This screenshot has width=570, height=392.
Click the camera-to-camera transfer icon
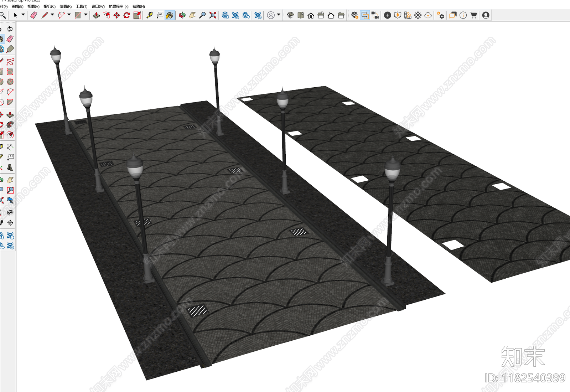(x=375, y=15)
